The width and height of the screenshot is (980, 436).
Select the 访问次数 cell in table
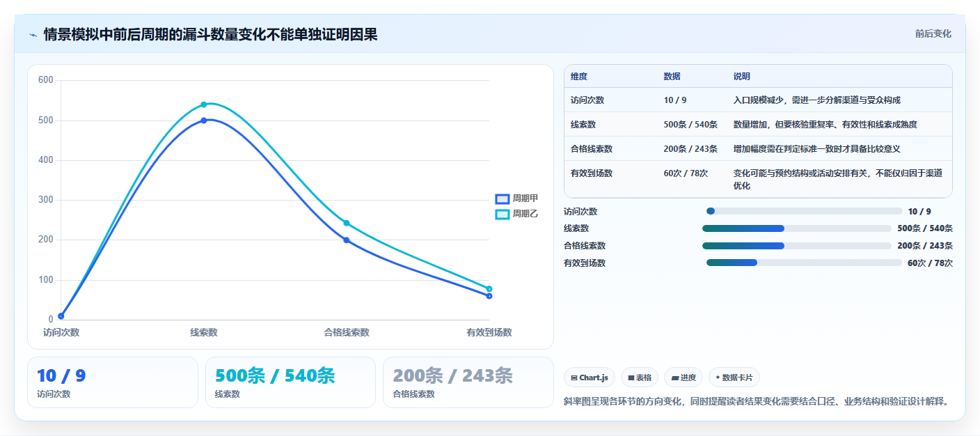pos(587,100)
